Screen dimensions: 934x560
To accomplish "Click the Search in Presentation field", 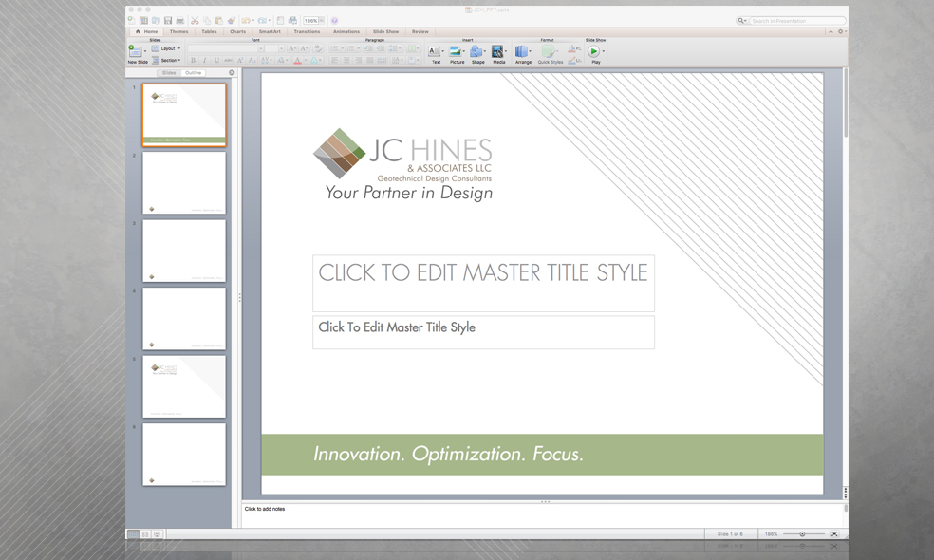I will click(x=797, y=20).
